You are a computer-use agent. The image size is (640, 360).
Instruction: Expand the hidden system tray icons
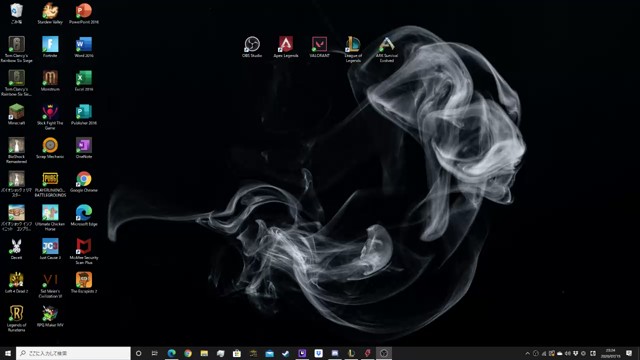[527, 353]
